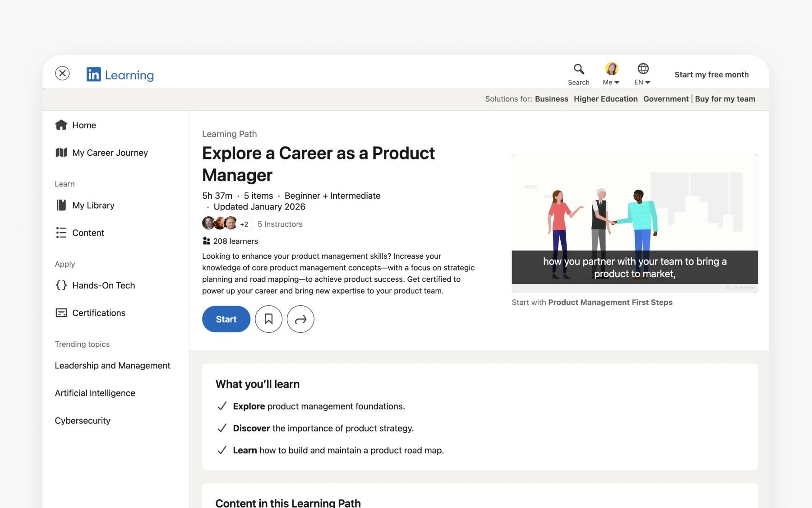Click the Learning Path label
Image resolution: width=812 pixels, height=508 pixels.
[x=229, y=134]
